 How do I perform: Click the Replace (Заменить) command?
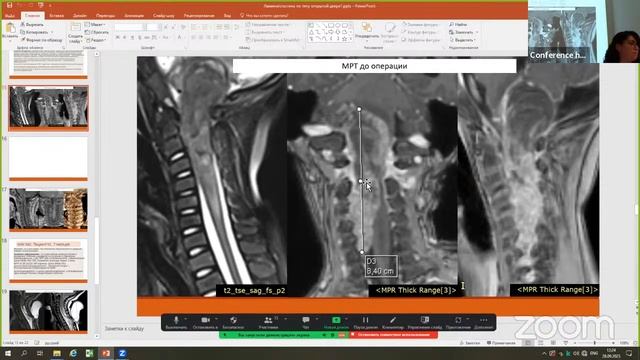462,32
